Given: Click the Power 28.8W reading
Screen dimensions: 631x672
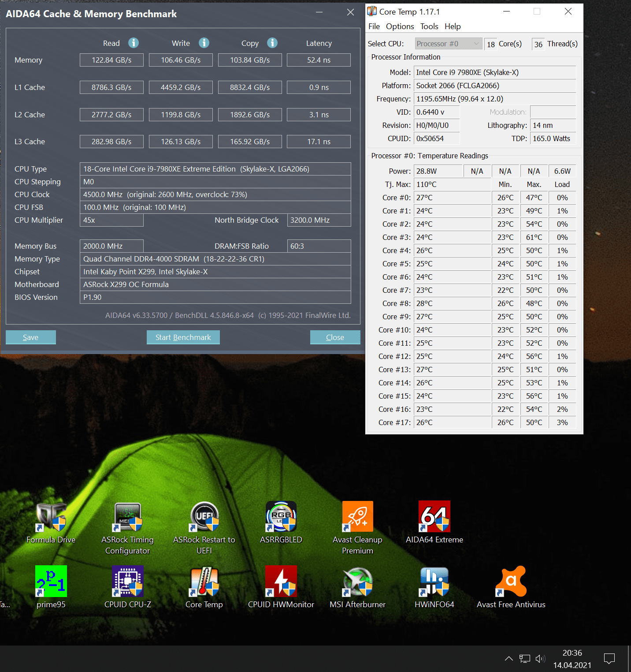Looking at the screenshot, I should tap(438, 171).
